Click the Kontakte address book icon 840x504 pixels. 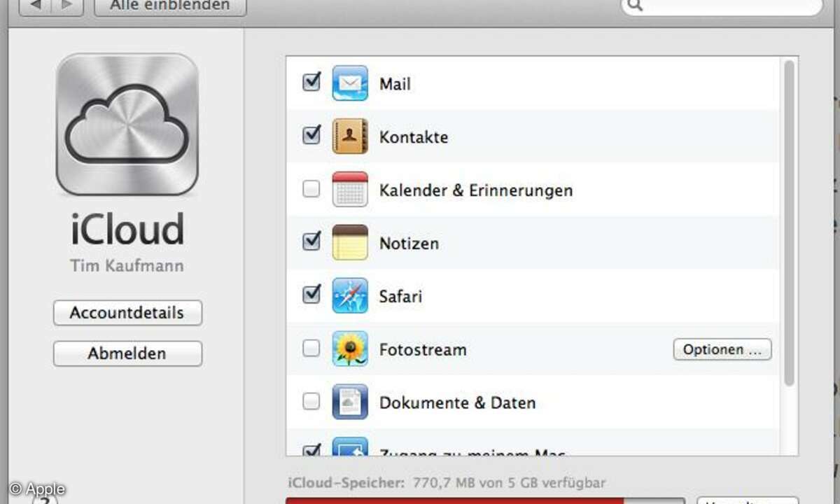pos(350,136)
